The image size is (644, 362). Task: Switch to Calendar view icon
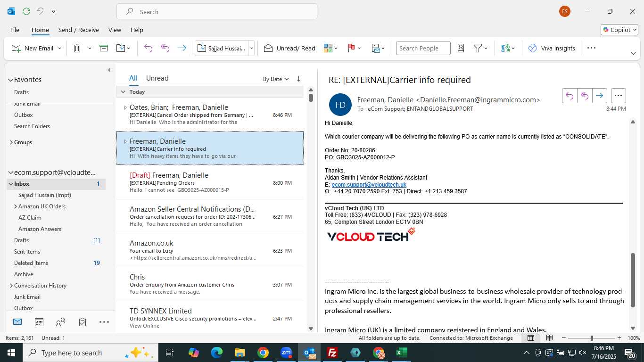coord(39,322)
